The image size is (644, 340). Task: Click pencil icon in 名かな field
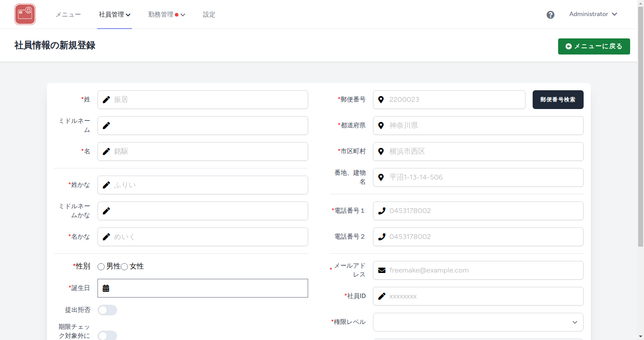pyautogui.click(x=106, y=237)
